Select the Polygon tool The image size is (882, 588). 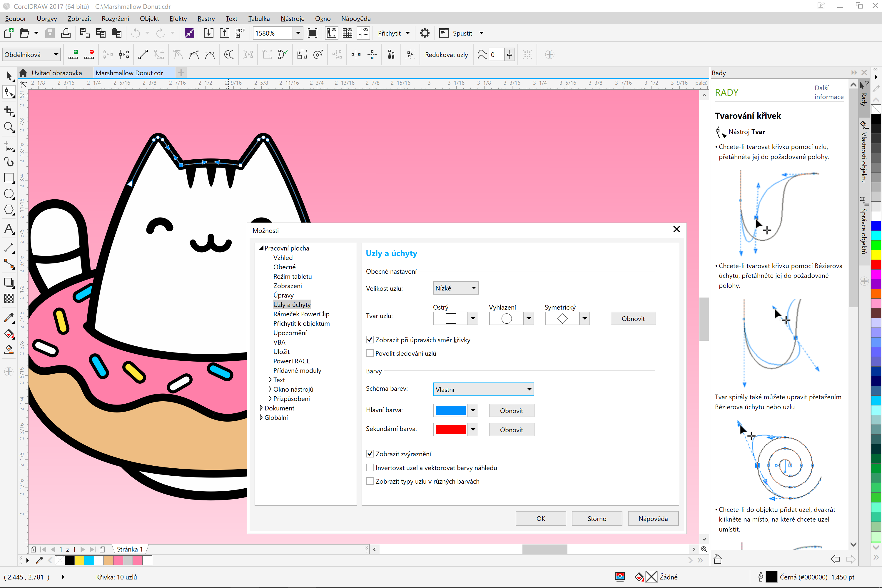point(9,210)
